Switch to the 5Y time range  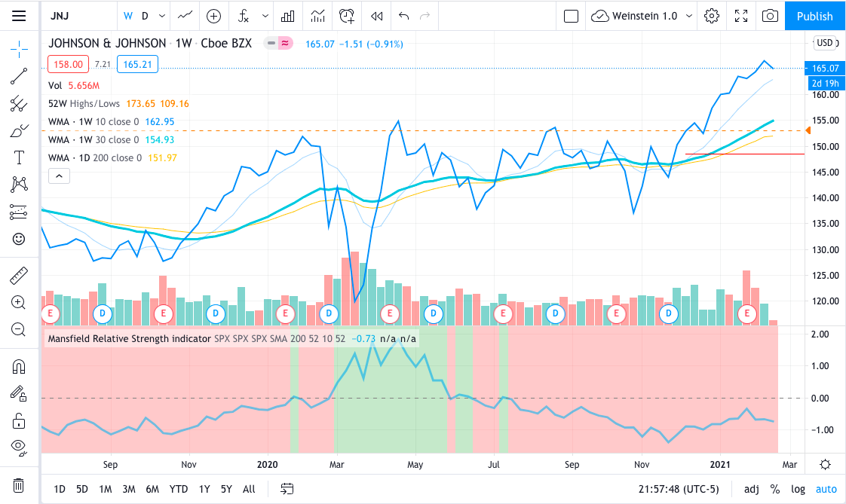pyautogui.click(x=226, y=489)
